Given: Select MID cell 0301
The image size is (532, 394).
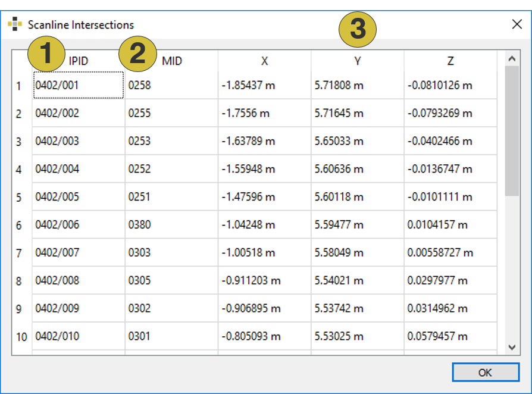Looking at the screenshot, I should (x=171, y=336).
